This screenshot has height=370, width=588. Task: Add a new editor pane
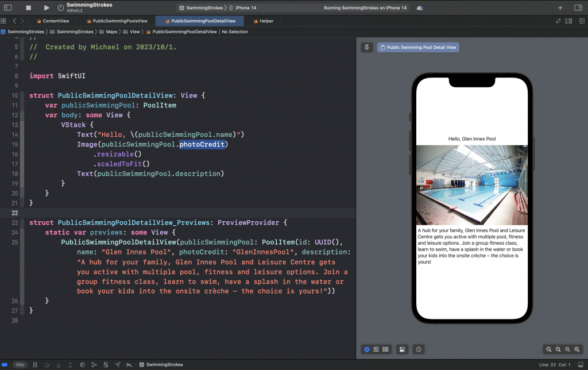point(582,21)
